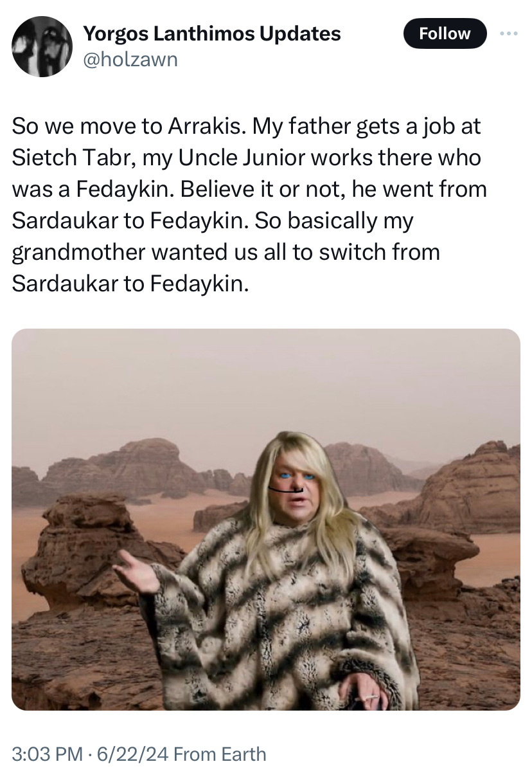Open the poster's round profile avatar
Screen dimensions: 532x773
42,46
